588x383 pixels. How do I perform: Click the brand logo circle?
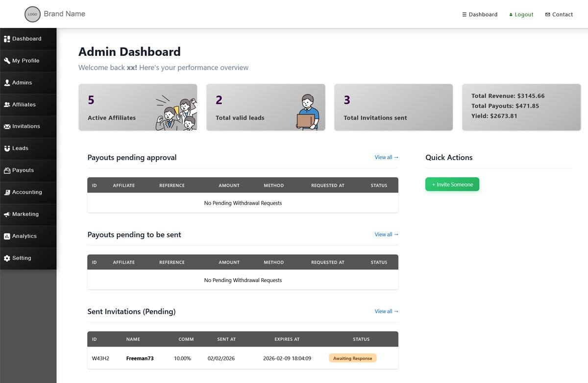[x=32, y=14]
